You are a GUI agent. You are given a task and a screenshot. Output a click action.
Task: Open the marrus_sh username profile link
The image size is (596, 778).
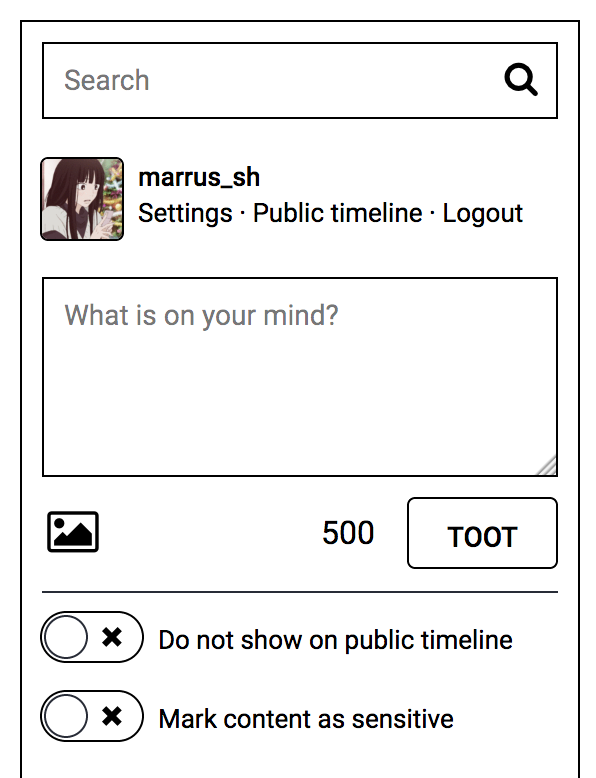pos(199,177)
